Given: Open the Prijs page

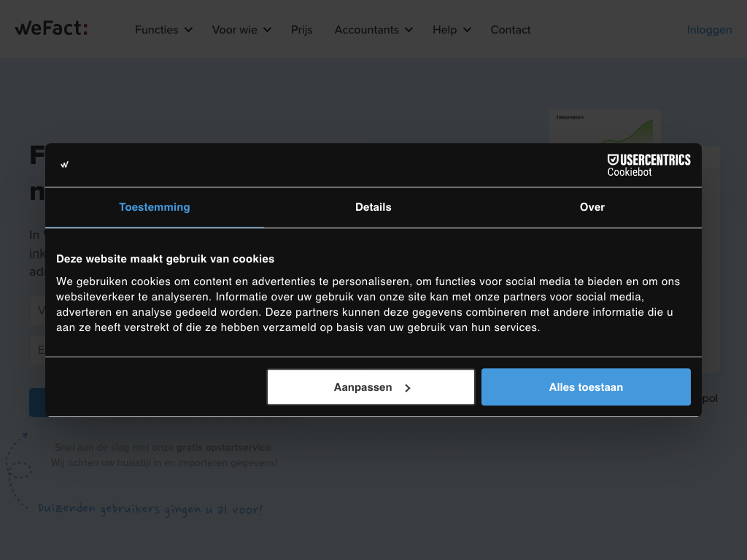Looking at the screenshot, I should point(301,30).
